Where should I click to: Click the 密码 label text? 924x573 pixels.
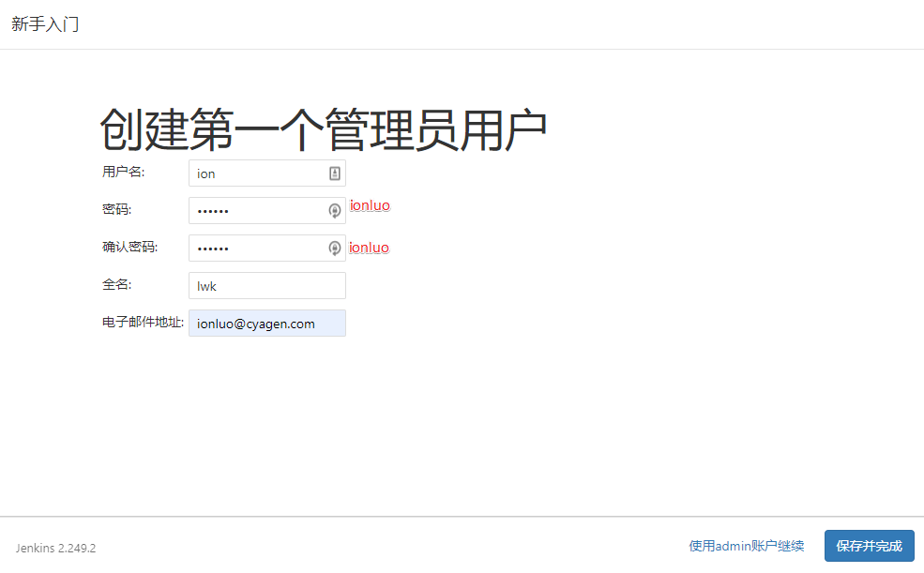116,210
